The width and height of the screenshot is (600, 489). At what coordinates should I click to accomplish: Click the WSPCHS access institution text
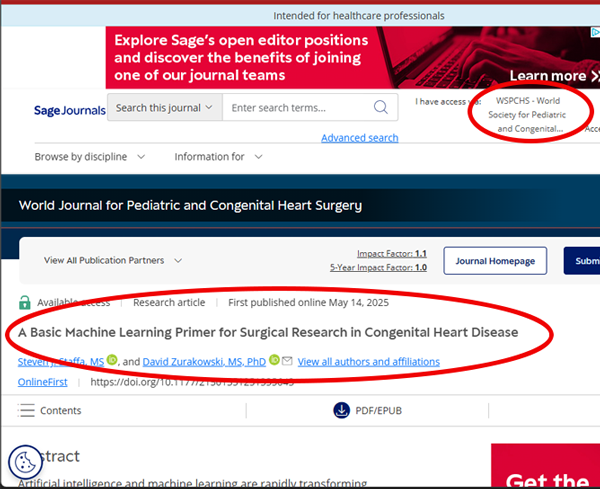(x=527, y=115)
